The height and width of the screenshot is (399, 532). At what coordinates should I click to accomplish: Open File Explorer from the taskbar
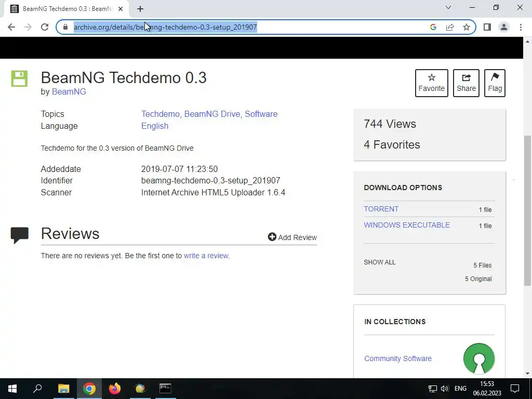coord(63,389)
